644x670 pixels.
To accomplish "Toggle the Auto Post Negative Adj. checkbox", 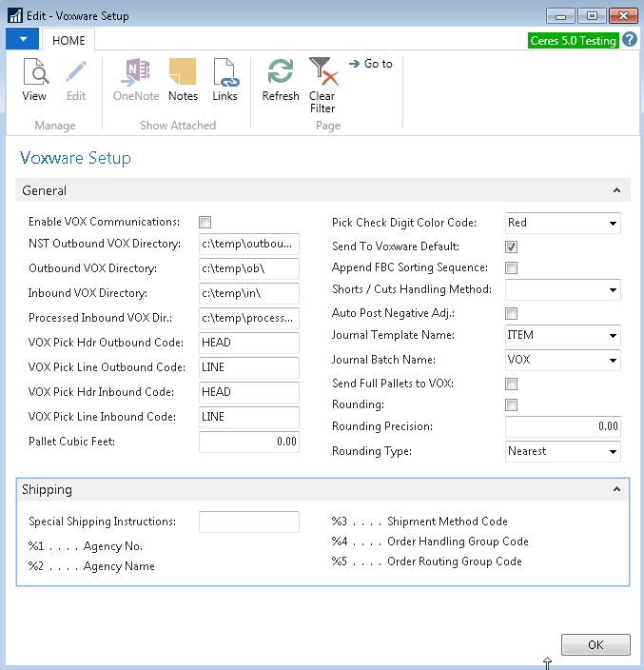I will pos(512,313).
